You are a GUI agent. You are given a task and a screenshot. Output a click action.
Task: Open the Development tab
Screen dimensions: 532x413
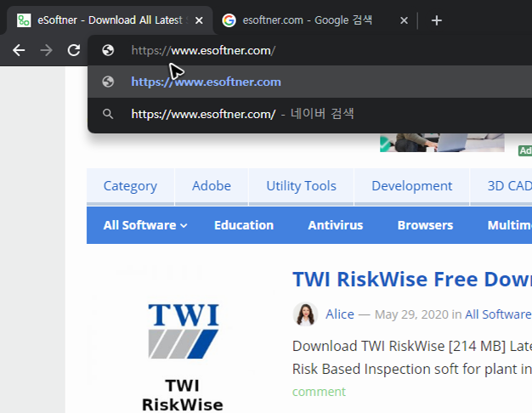point(411,186)
